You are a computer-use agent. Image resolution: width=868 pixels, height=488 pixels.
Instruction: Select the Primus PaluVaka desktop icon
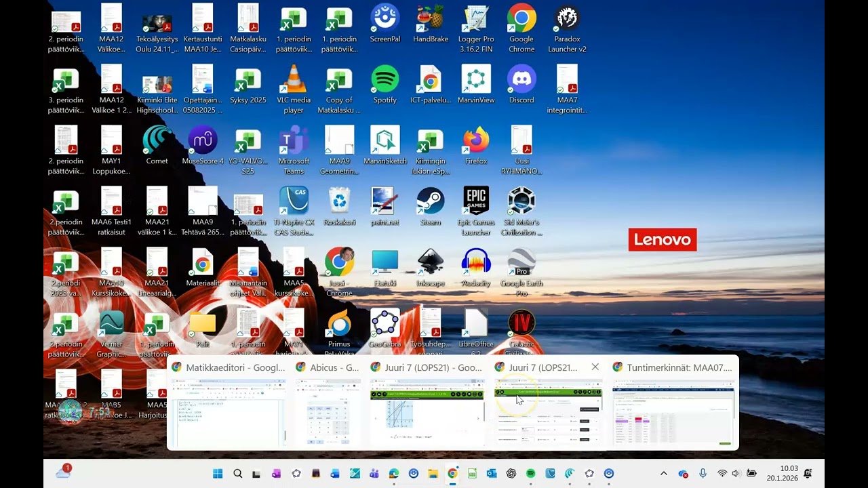click(339, 332)
